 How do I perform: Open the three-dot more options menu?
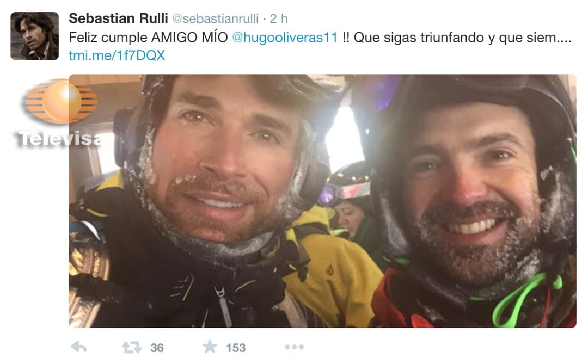click(x=295, y=347)
